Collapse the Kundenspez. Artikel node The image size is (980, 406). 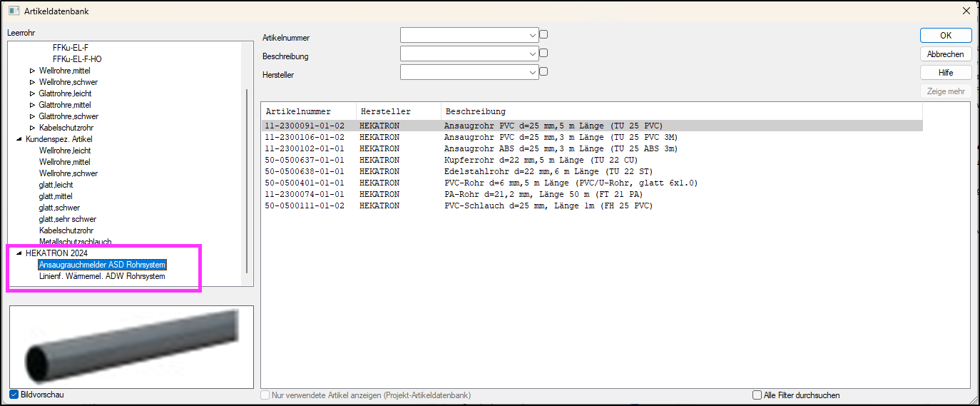[19, 139]
